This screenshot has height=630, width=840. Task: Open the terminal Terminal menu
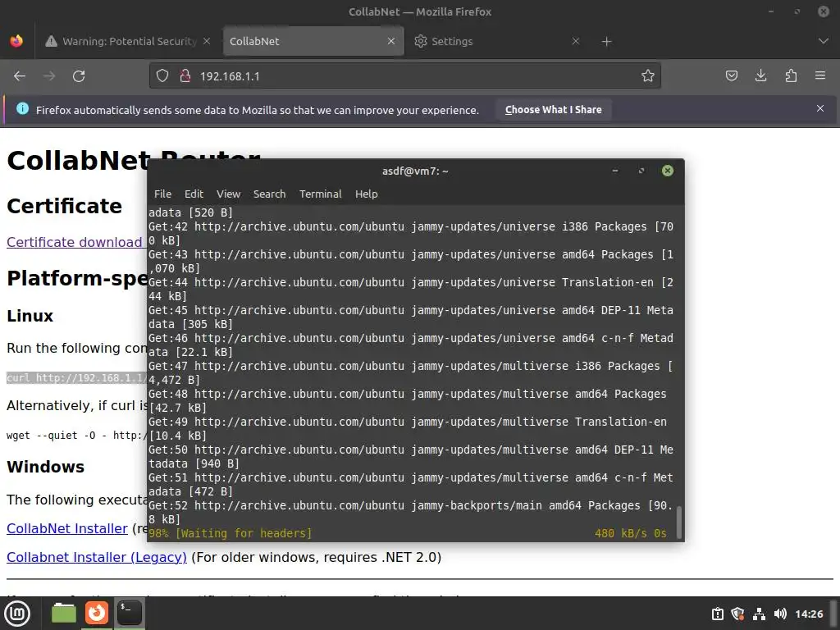coord(321,194)
